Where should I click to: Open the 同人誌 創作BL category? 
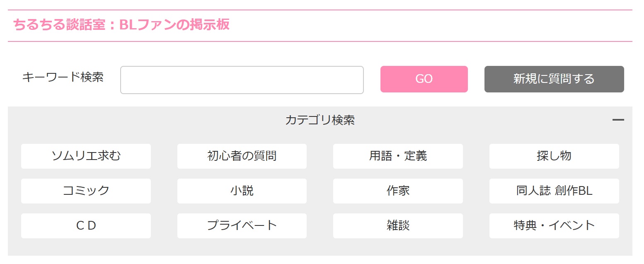(554, 191)
